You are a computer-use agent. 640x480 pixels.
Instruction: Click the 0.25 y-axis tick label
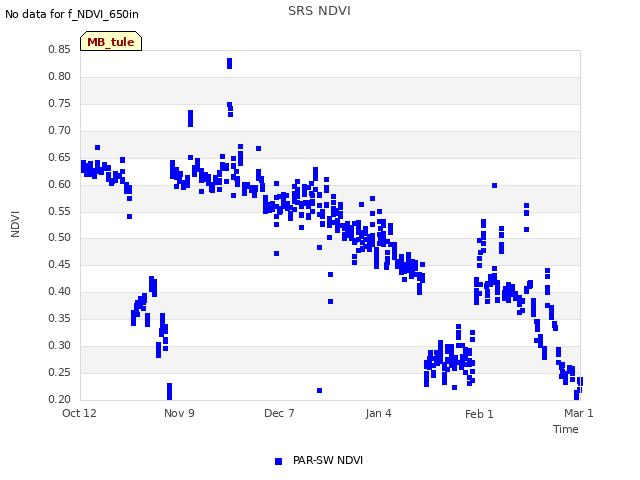[x=60, y=372]
